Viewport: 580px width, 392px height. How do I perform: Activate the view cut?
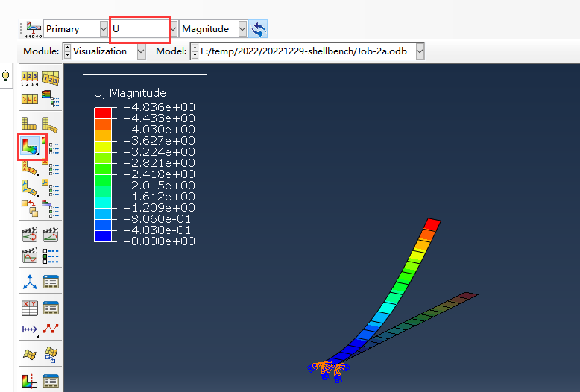pyautogui.click(x=30, y=381)
